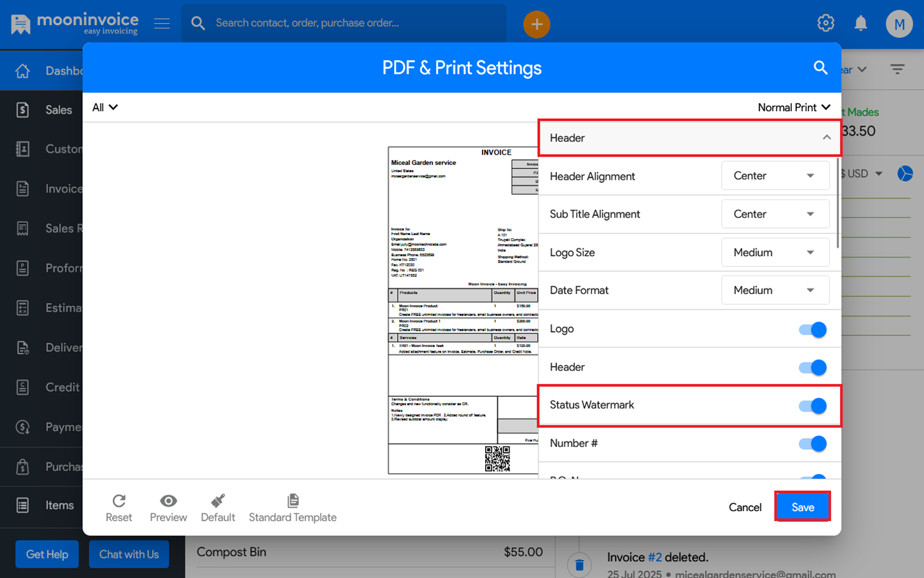Click the Payment sidebar icon
This screenshot has width=924, height=578.
click(22, 427)
